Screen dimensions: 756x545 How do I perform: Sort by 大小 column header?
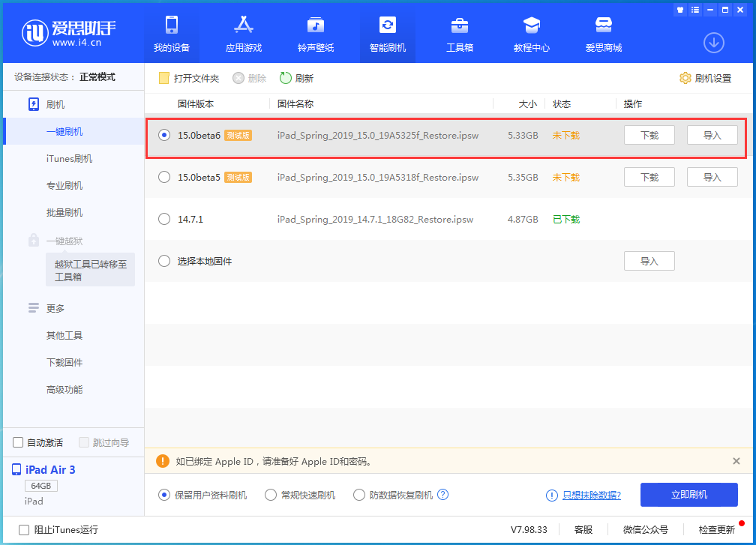point(527,104)
